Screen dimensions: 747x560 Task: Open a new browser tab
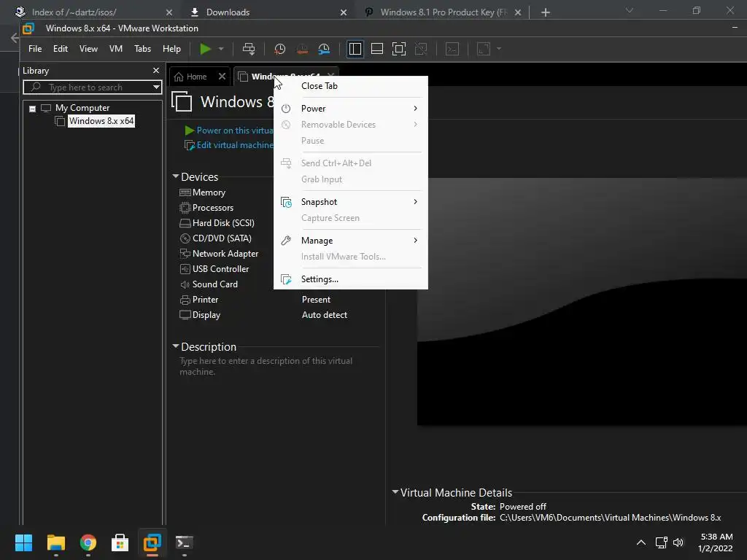click(x=546, y=12)
